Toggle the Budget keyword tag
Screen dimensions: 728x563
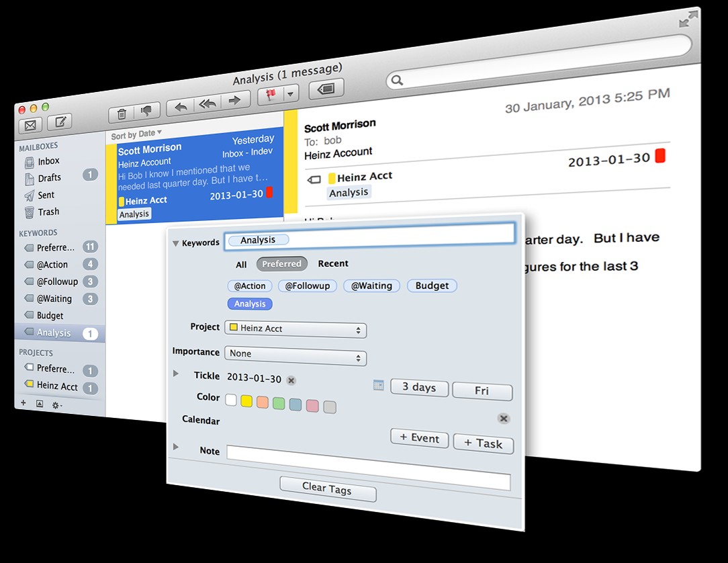[x=432, y=285]
